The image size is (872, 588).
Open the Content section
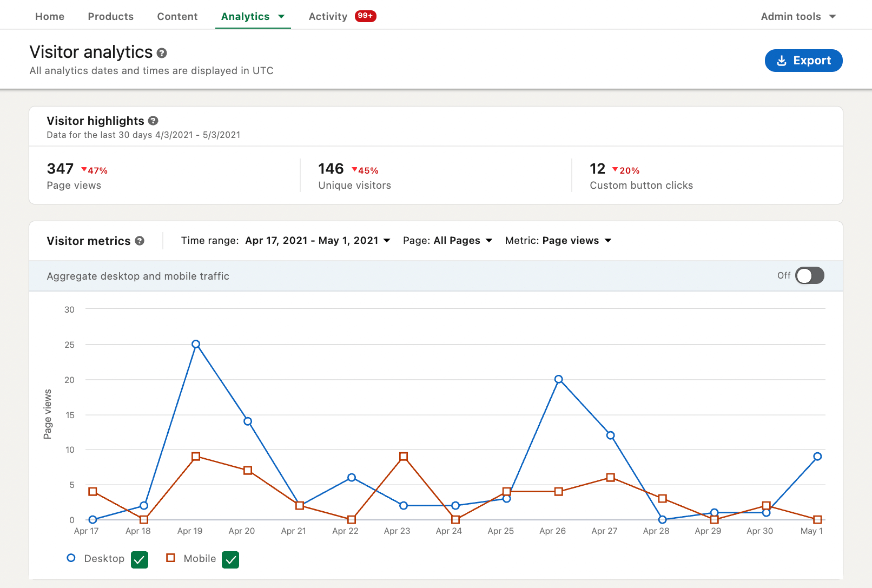(177, 16)
